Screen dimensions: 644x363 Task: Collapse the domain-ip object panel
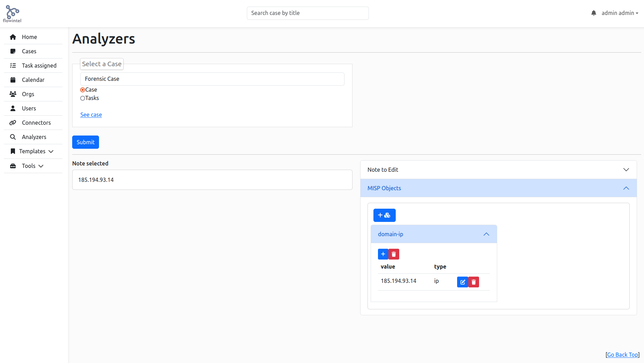[434, 234]
